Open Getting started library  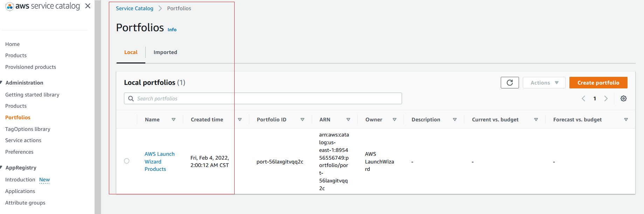pos(32,95)
